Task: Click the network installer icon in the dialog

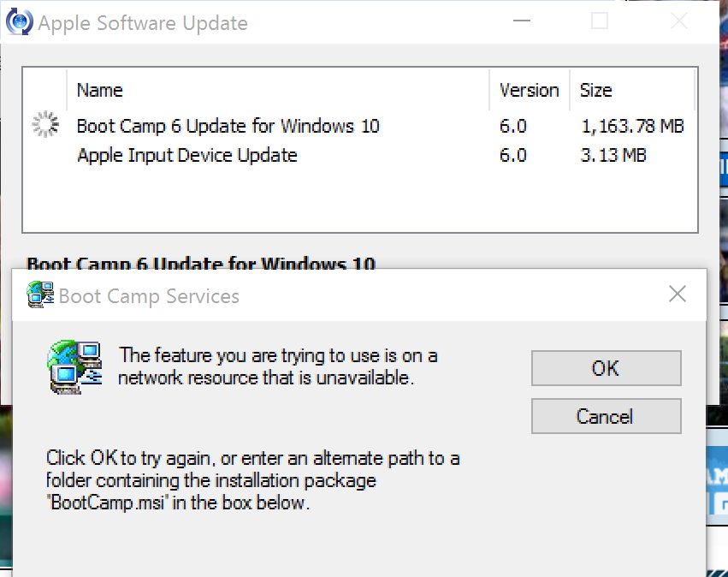Action: pos(75,366)
